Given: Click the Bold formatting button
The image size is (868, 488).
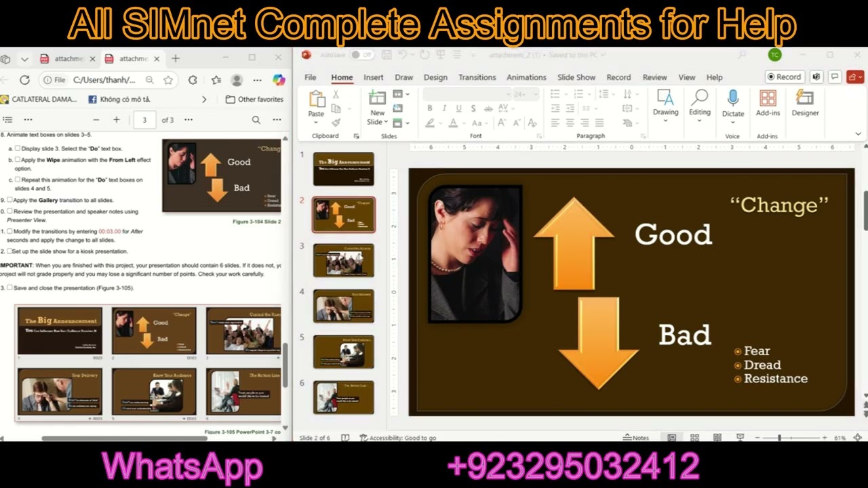Looking at the screenshot, I should click(x=430, y=108).
